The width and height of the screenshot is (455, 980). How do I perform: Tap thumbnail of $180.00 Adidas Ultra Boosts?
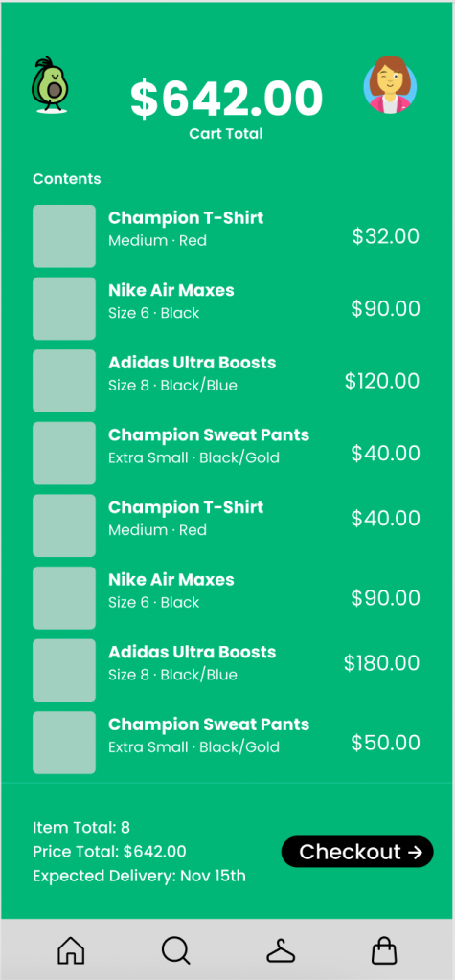64,670
